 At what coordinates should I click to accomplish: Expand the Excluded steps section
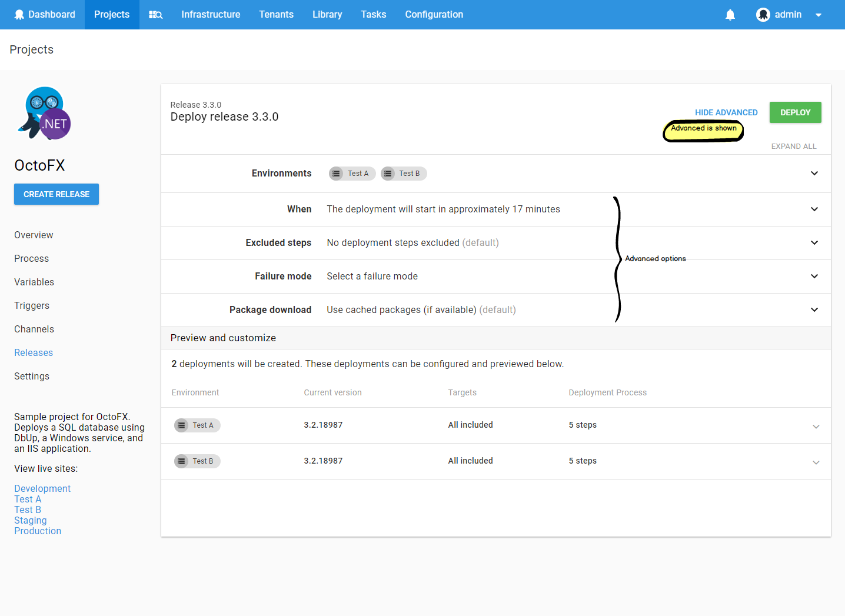814,242
